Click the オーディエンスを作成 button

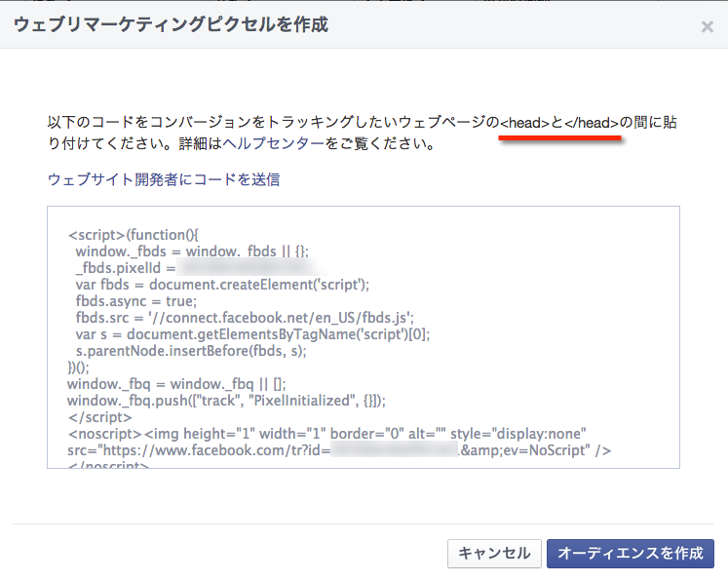tap(630, 554)
